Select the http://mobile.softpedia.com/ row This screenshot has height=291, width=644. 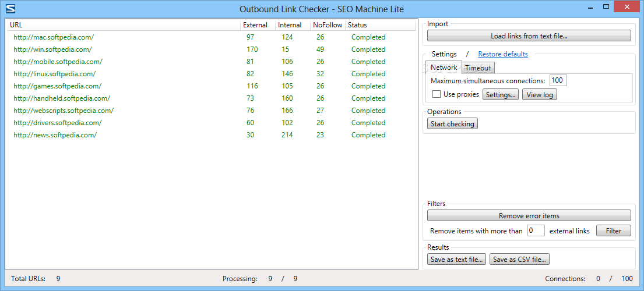coord(212,62)
